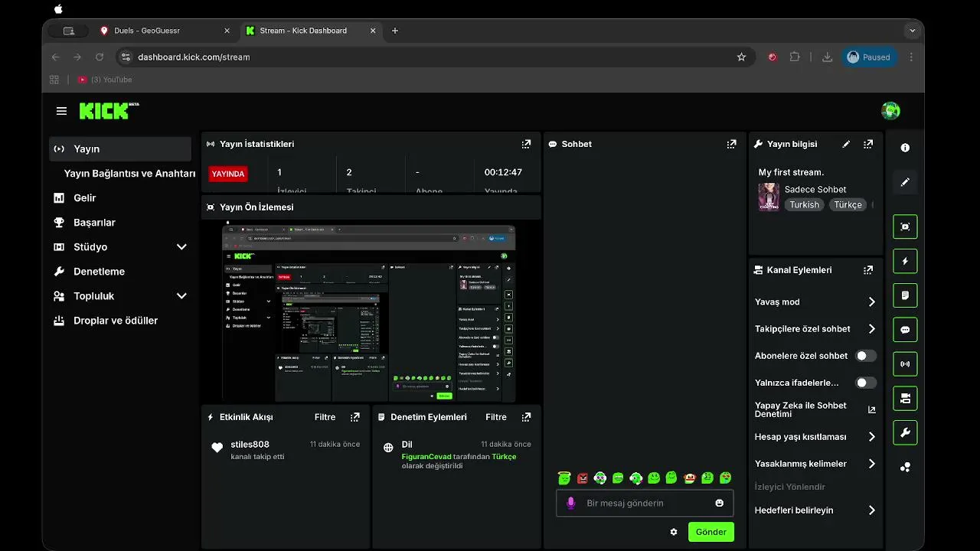980x551 pixels.
Task: Open Yayın Bağlantısı ve Anahtarı
Action: pos(129,174)
